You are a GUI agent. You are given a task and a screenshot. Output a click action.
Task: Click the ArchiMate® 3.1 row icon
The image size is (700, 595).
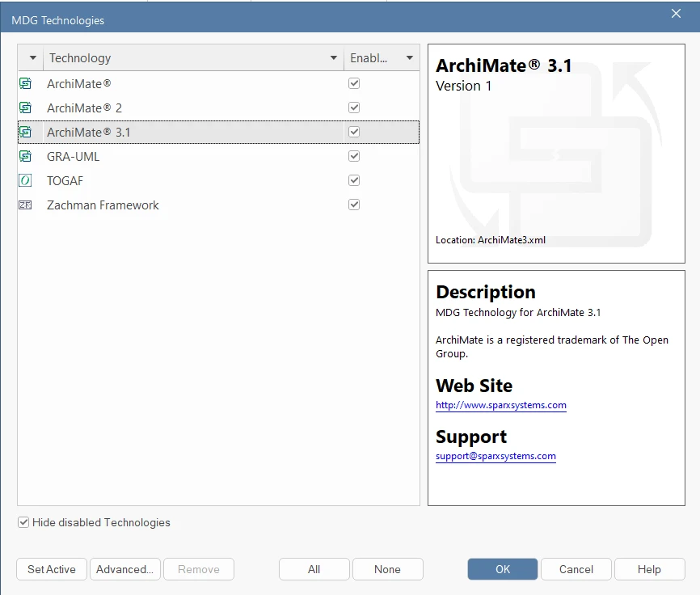click(25, 132)
